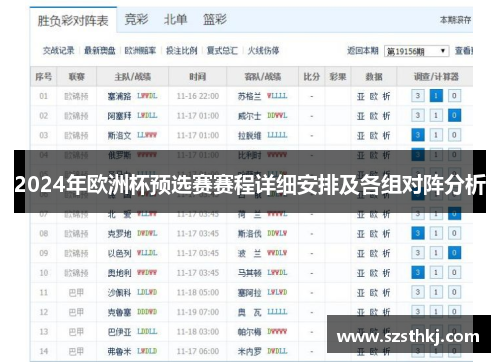Open 析 analysis for row 03 斯洛文
This screenshot has width=500, height=362.
[x=386, y=135]
